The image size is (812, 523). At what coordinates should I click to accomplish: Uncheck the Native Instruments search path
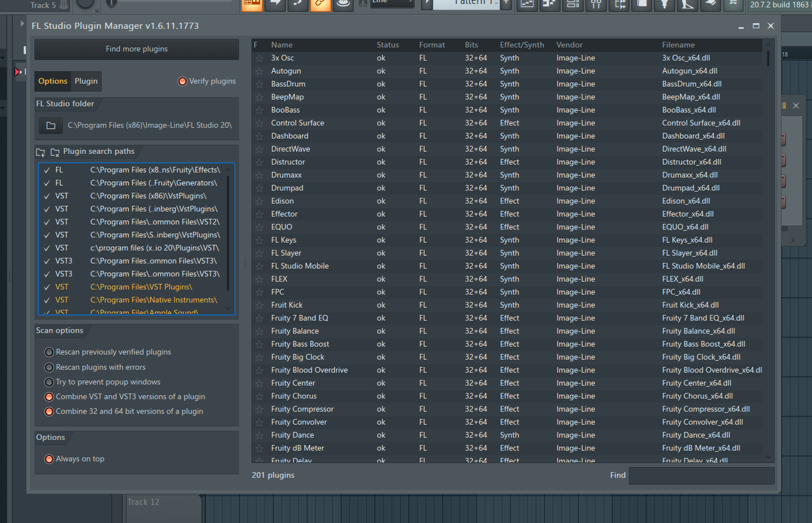pyautogui.click(x=47, y=300)
